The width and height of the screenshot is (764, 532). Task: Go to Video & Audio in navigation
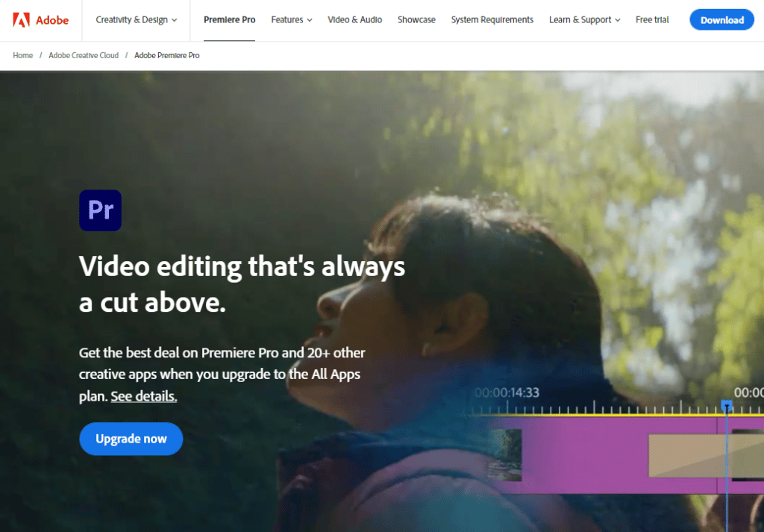(x=355, y=20)
